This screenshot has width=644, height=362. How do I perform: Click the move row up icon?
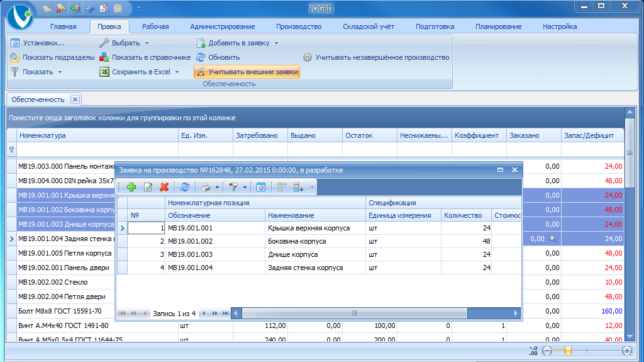coord(282,187)
